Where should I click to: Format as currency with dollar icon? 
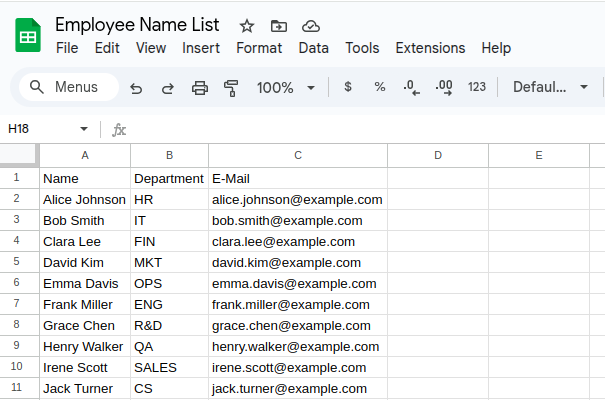(348, 87)
